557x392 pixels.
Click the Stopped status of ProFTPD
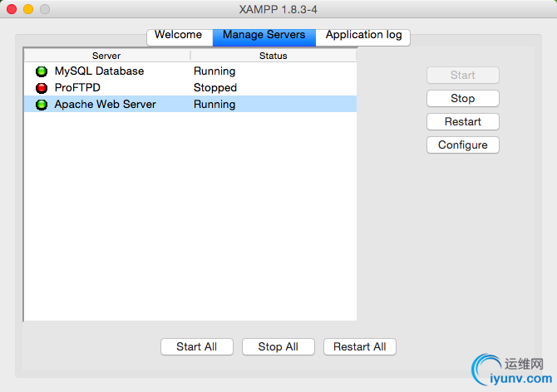215,88
